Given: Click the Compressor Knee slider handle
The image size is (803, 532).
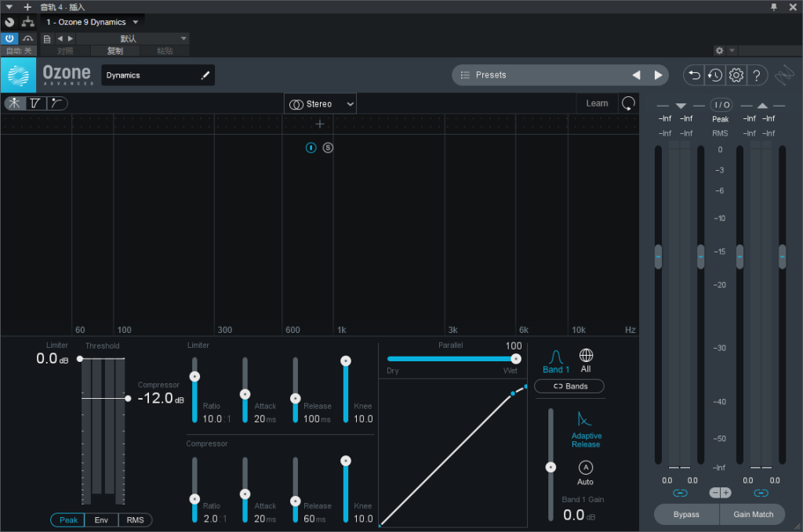Looking at the screenshot, I should [x=346, y=461].
